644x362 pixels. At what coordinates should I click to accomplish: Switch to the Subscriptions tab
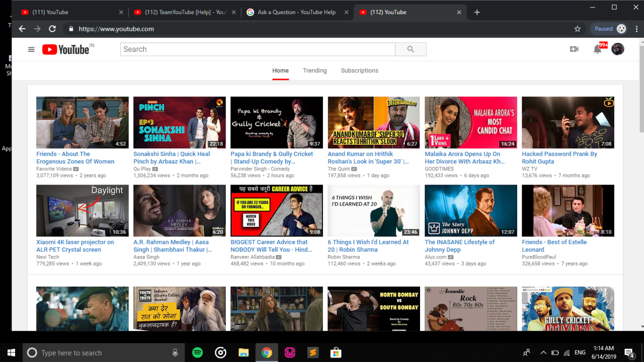359,70
